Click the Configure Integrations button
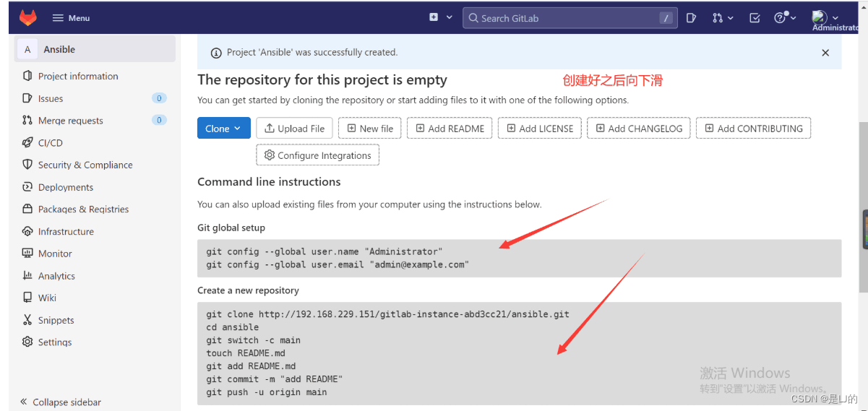868x411 pixels. point(317,155)
